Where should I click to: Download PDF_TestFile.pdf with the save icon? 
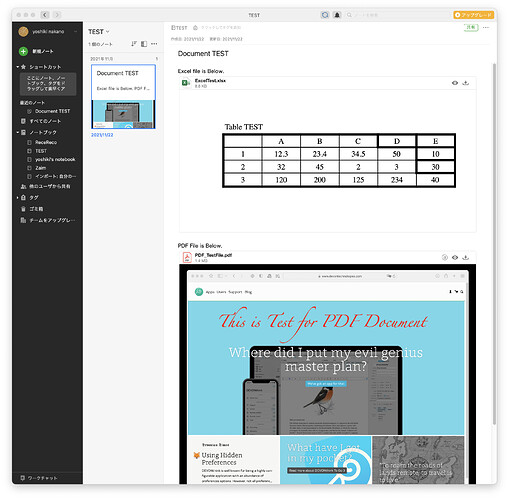coord(466,257)
